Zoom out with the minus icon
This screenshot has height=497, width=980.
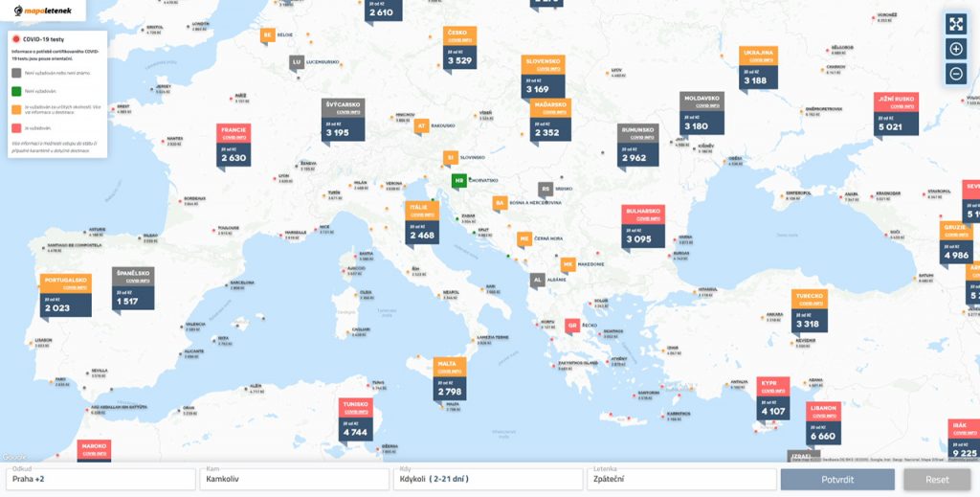click(955, 74)
